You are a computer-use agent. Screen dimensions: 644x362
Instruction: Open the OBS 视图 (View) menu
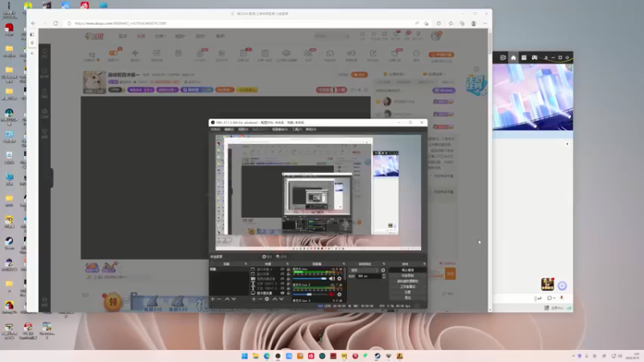pos(243,130)
